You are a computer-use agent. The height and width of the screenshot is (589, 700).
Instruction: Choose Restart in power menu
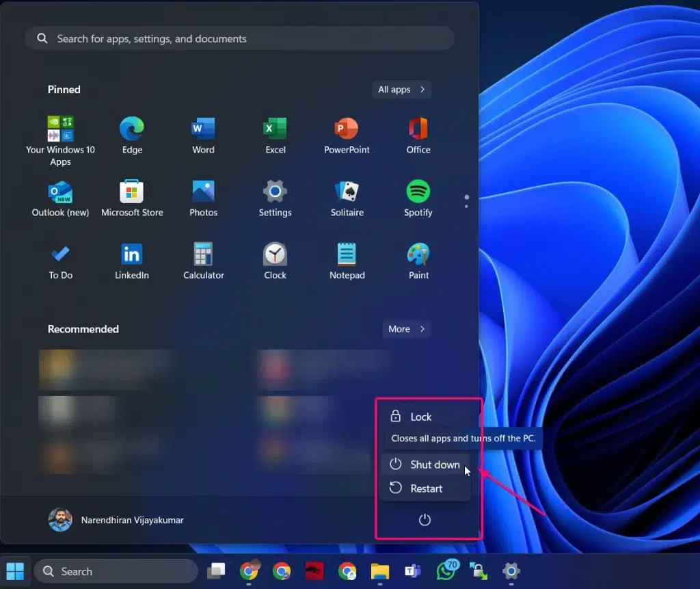click(427, 488)
